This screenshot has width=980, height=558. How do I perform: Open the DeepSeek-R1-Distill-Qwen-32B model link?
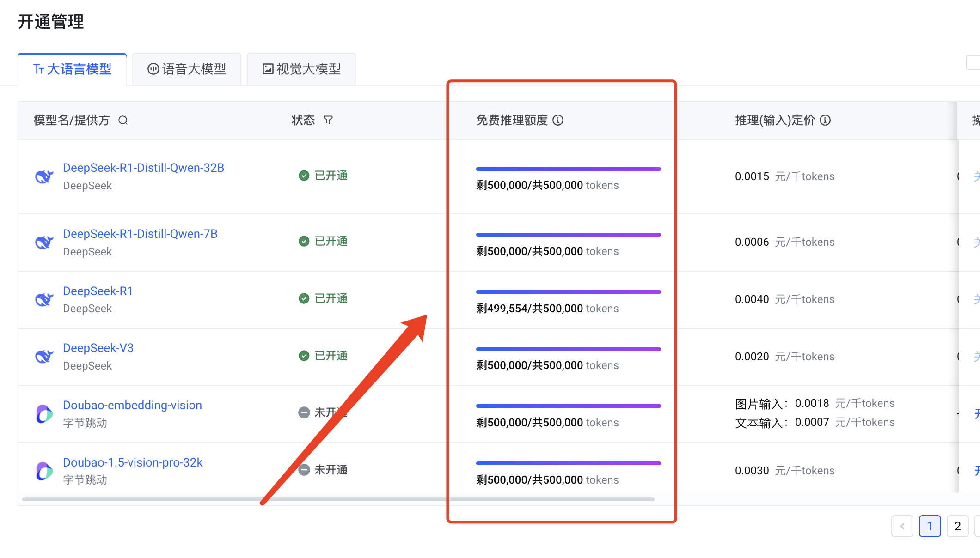143,168
